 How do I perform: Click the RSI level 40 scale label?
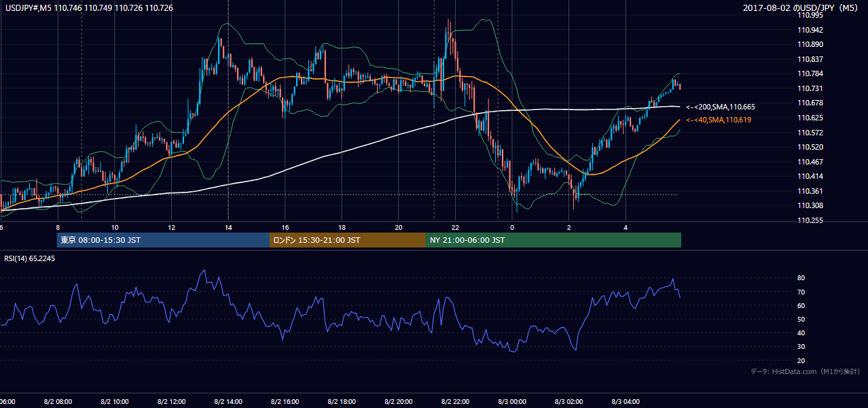(x=801, y=333)
